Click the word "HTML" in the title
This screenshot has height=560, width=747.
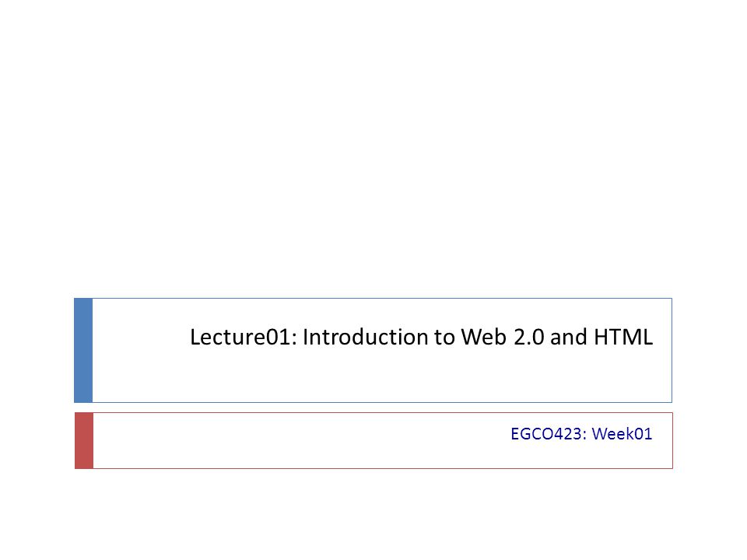click(623, 337)
